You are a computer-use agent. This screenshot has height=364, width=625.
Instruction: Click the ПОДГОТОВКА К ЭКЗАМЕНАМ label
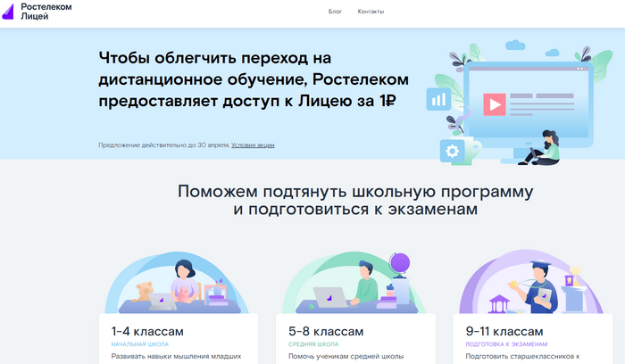point(506,344)
